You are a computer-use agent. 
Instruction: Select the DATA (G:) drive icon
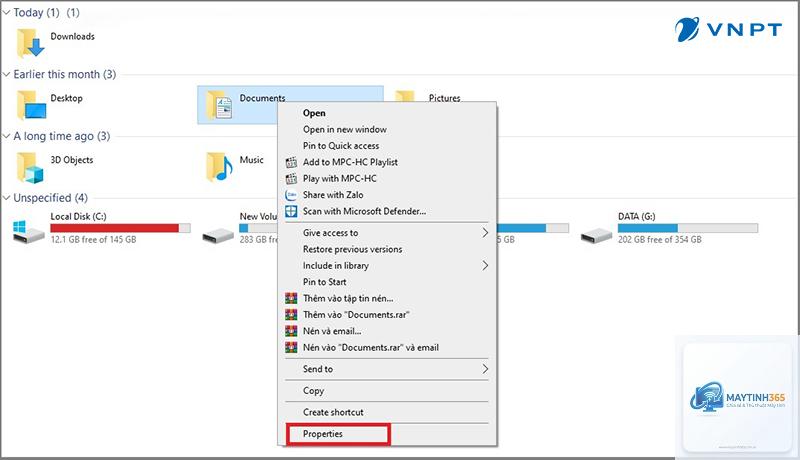(596, 236)
